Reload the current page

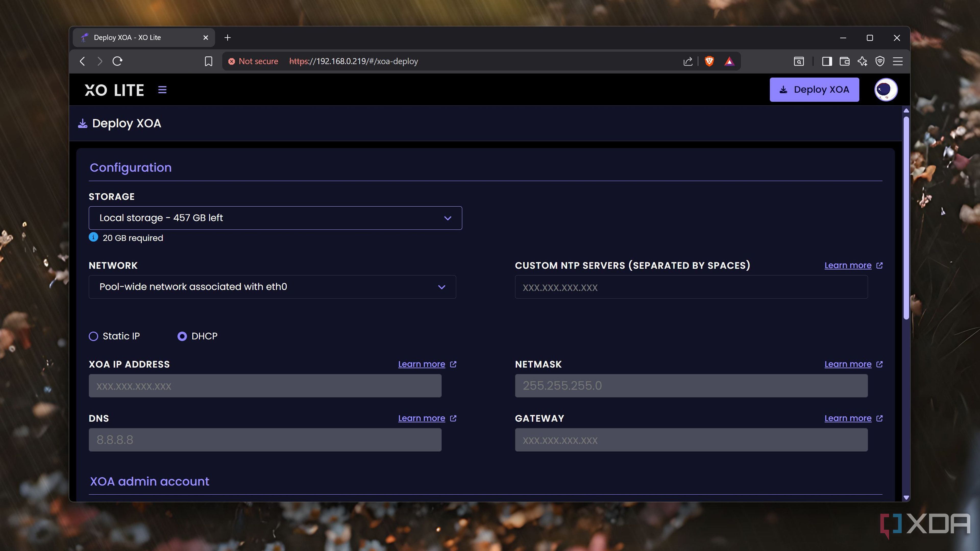117,61
